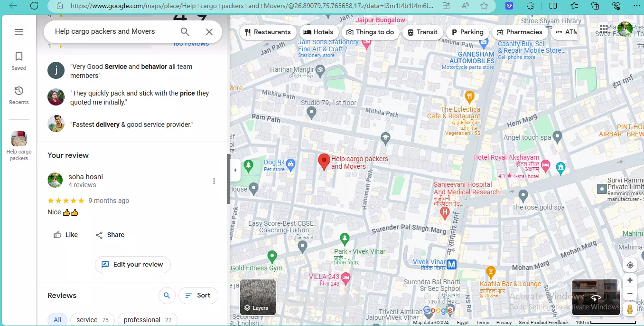Screen dimensions: 644x326
Task: Open the Google Maps hamburger menu
Action: [x=19, y=32]
